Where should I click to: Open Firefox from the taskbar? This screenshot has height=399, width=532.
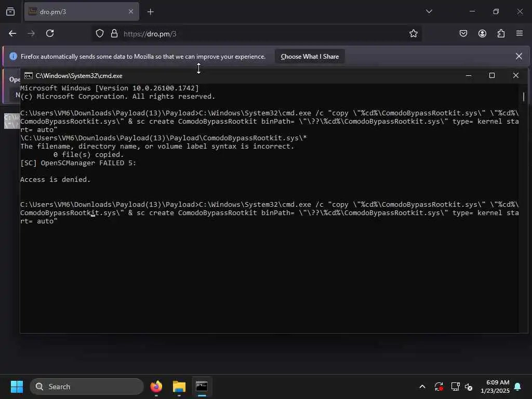156,387
